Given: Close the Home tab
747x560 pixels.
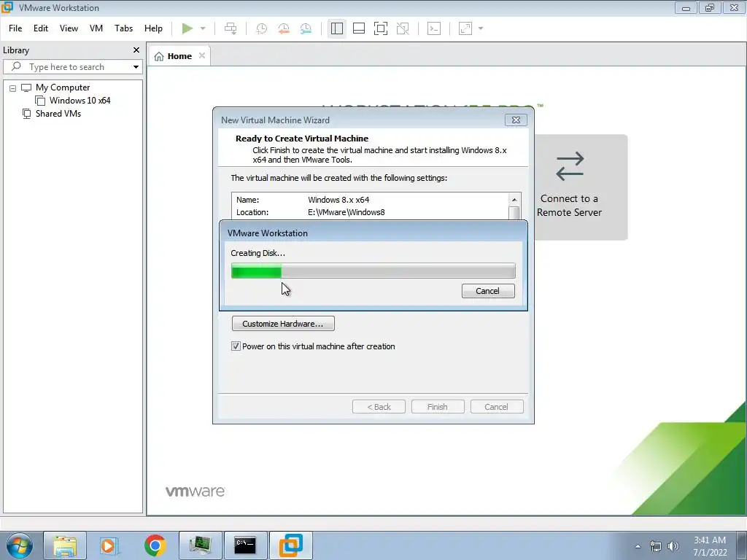Looking at the screenshot, I should [202, 55].
